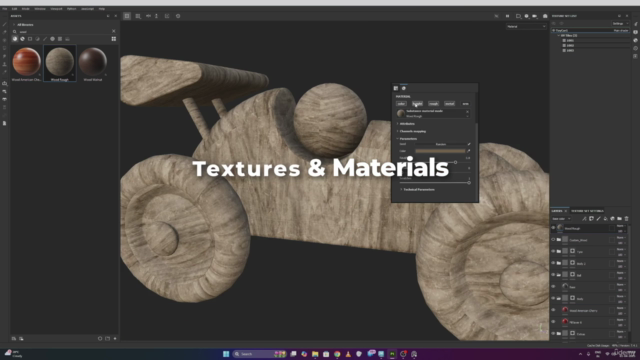Collapse the UV Tiles tree node
The image size is (640, 360).
[x=558, y=36]
